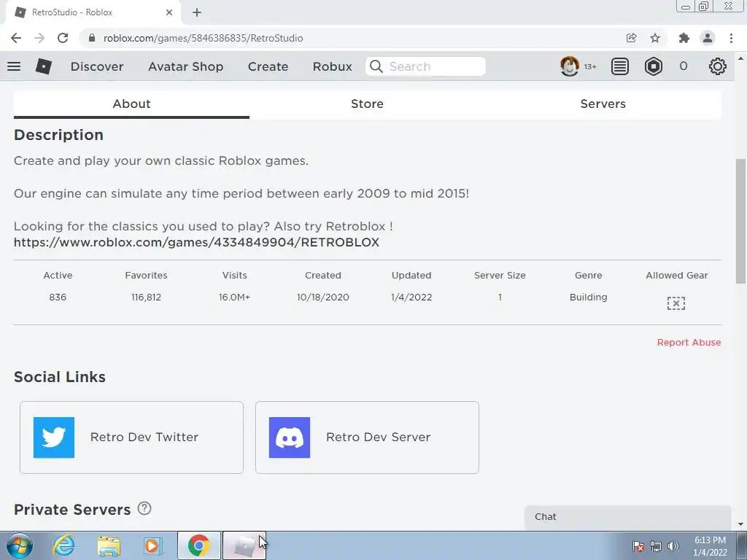Click the search magnifier icon

pos(376,66)
